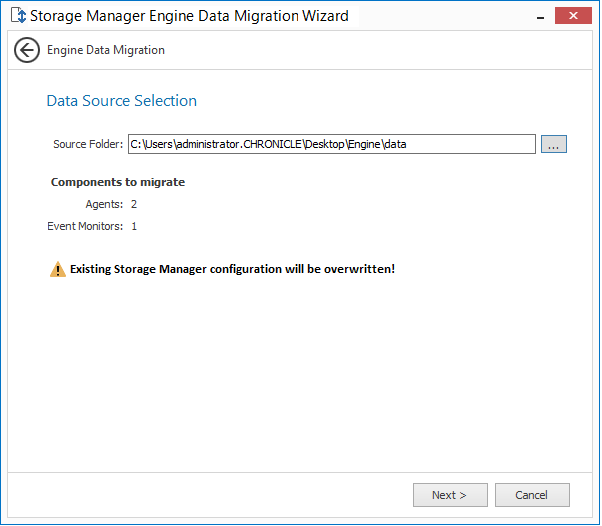Screen dimensions: 602x526
Task: Close the migration wizard window
Action: point(573,16)
